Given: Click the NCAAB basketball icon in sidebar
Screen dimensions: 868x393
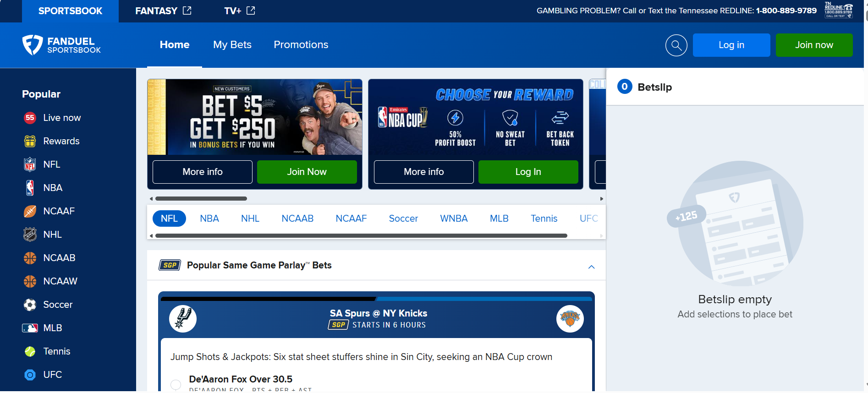Looking at the screenshot, I should [x=30, y=258].
